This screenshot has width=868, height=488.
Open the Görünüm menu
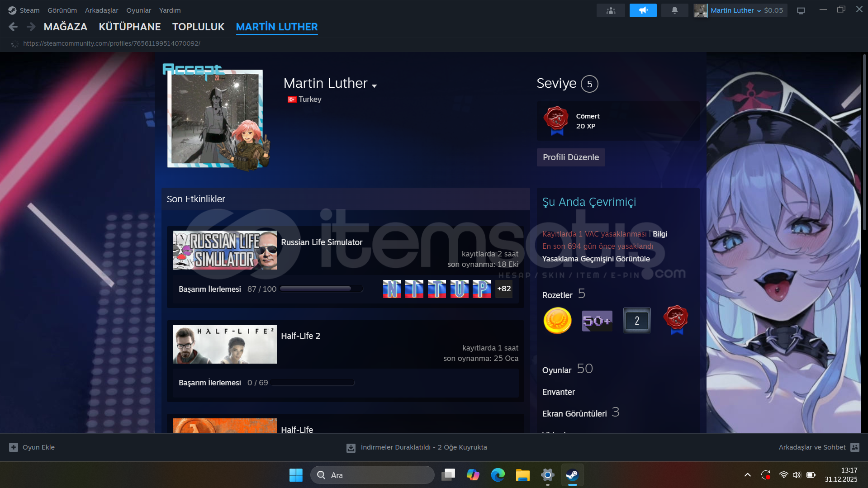coord(62,10)
